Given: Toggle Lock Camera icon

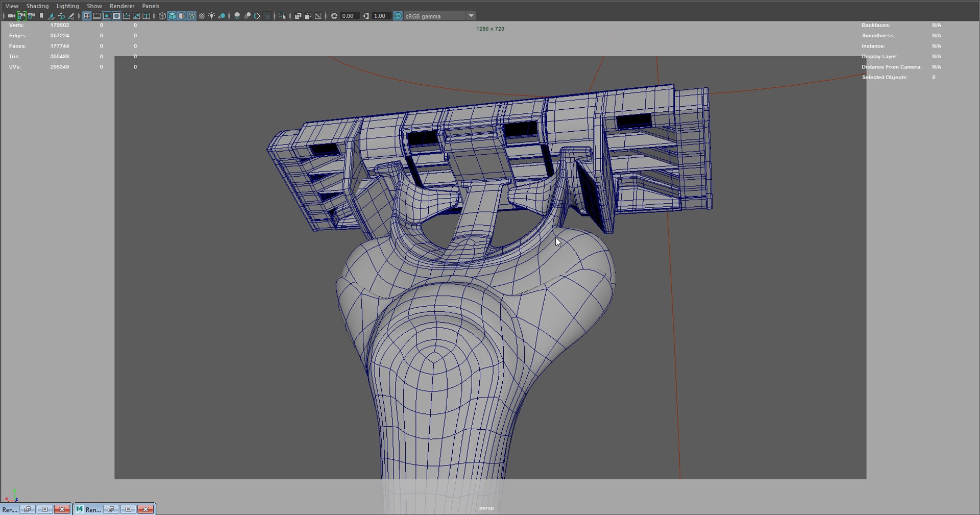Looking at the screenshot, I should (x=21, y=16).
